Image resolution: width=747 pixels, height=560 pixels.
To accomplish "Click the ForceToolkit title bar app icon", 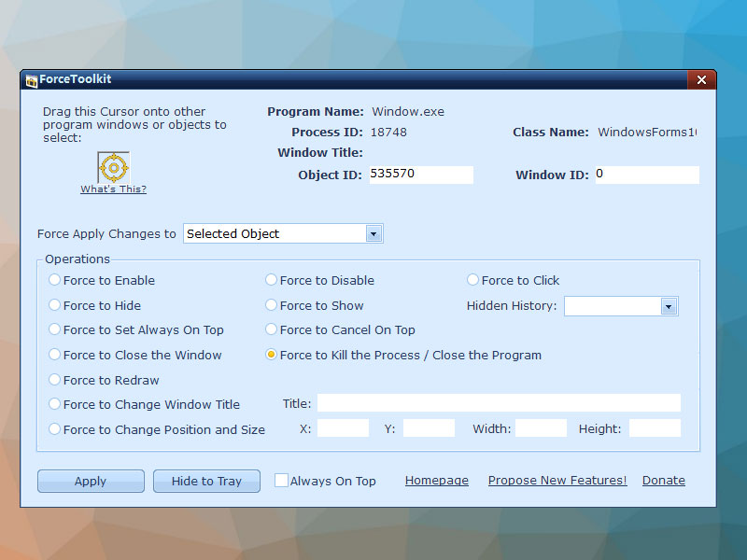I will point(31,80).
